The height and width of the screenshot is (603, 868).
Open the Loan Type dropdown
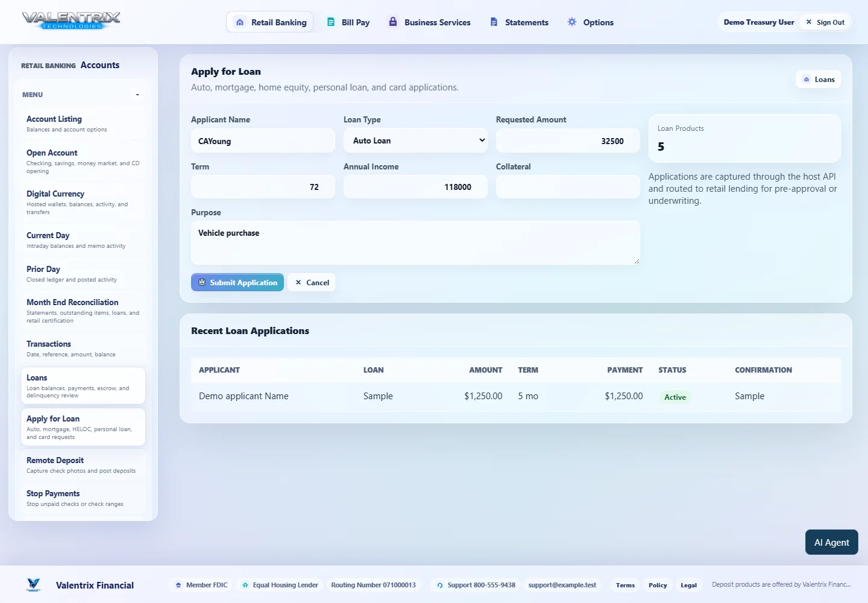(415, 140)
